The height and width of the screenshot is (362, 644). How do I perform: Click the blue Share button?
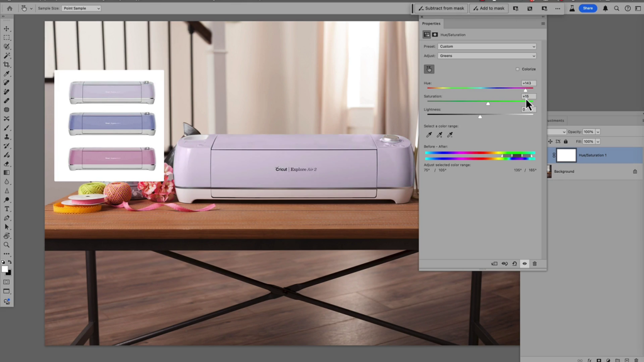pos(587,8)
